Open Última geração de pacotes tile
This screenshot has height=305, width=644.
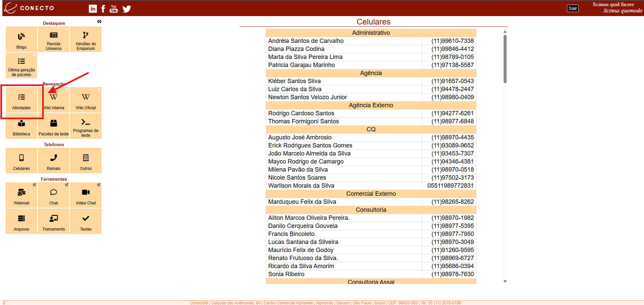(21, 66)
